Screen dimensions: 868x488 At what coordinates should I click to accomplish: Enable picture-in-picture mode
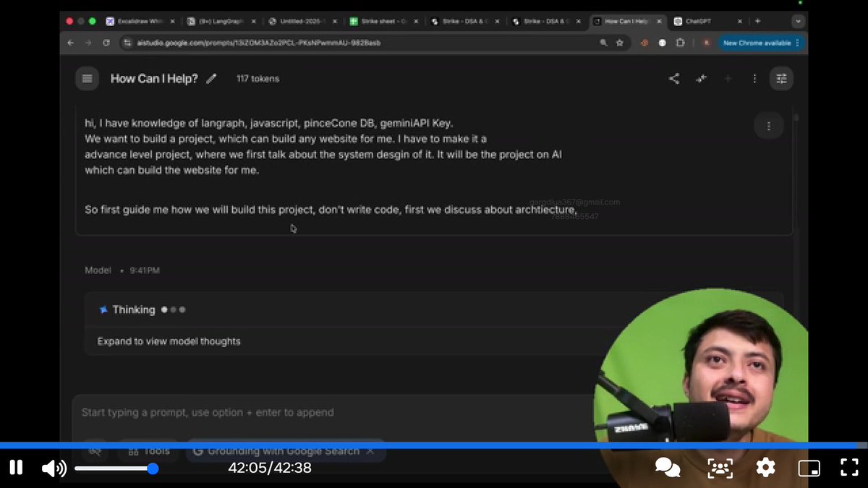[809, 468]
